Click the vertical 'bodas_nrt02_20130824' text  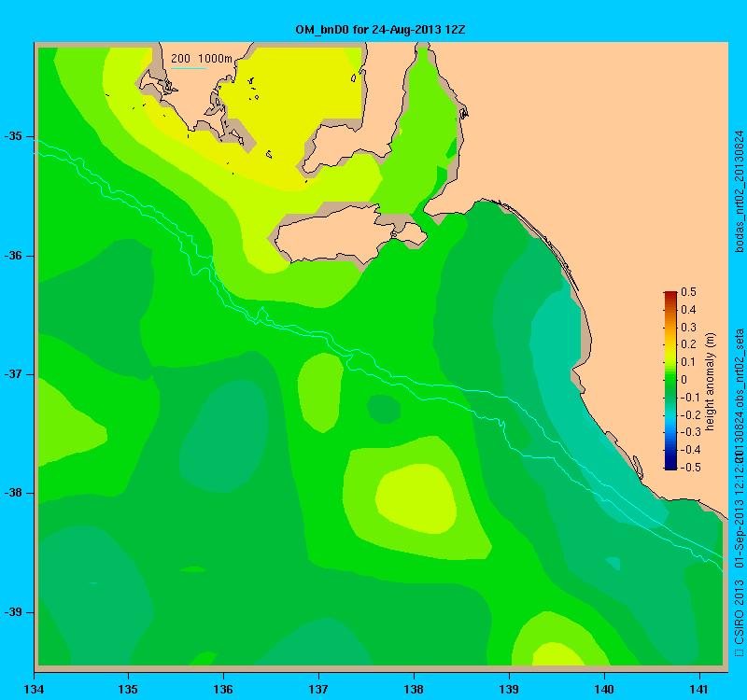(x=739, y=191)
